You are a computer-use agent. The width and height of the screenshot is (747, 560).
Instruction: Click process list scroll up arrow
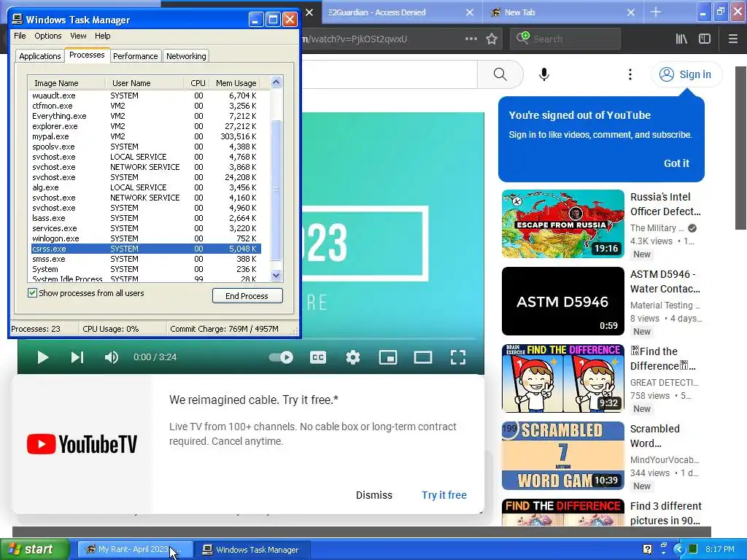276,82
